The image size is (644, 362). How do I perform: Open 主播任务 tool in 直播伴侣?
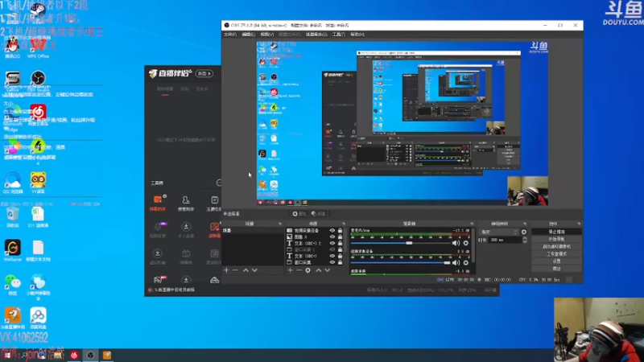click(x=214, y=204)
